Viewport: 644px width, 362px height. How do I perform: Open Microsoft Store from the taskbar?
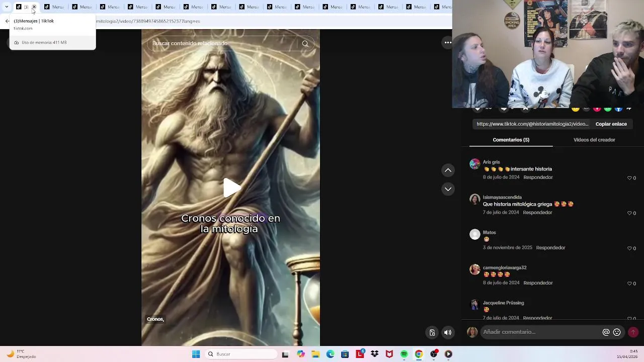pos(345,354)
